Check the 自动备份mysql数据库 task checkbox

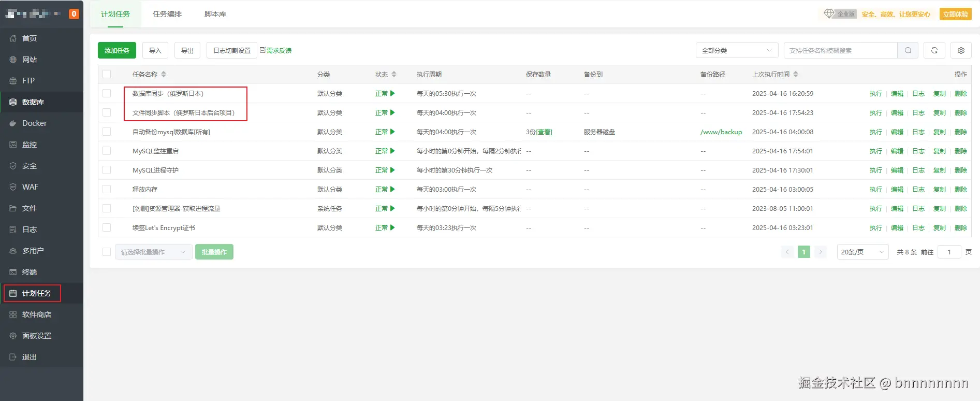[107, 132]
